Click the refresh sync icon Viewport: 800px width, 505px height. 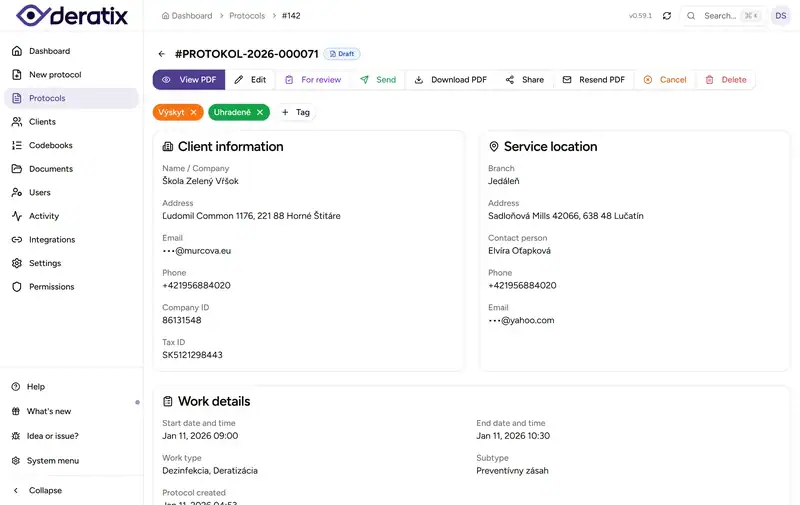tap(667, 16)
